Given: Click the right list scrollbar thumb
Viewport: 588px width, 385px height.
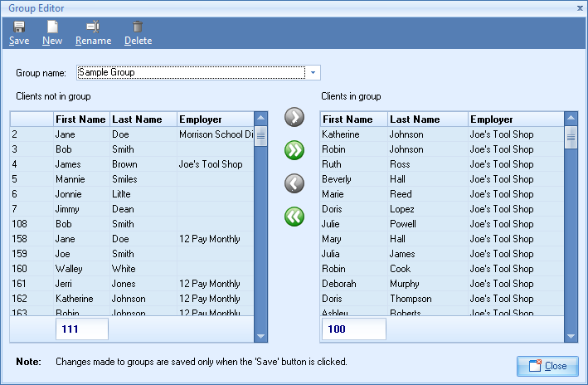Looking at the screenshot, I should 571,138.
